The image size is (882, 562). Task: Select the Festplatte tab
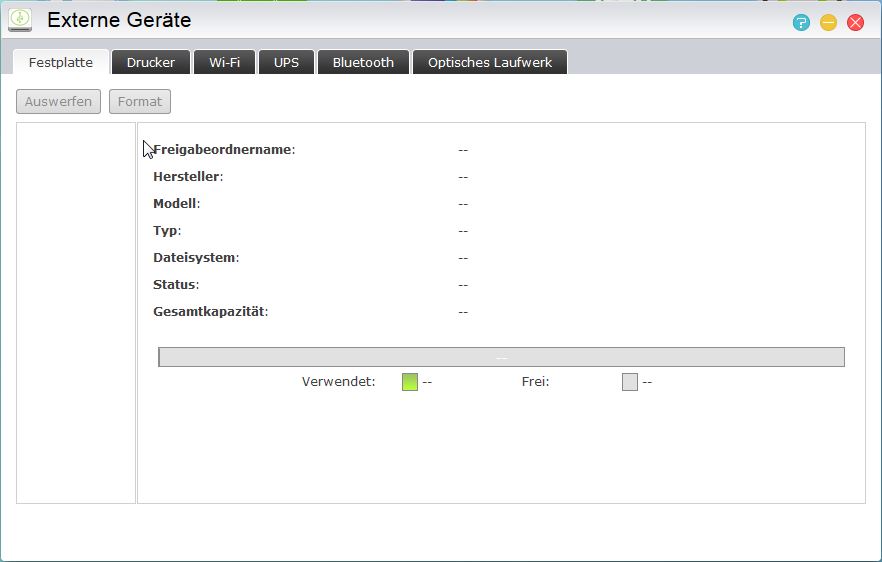(61, 62)
